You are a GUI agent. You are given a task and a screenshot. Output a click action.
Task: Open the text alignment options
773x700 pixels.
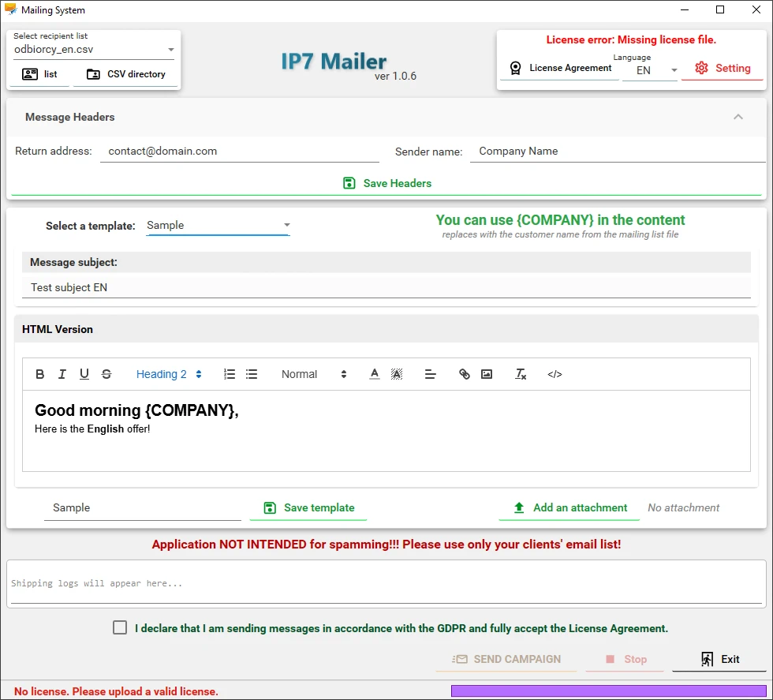(431, 374)
